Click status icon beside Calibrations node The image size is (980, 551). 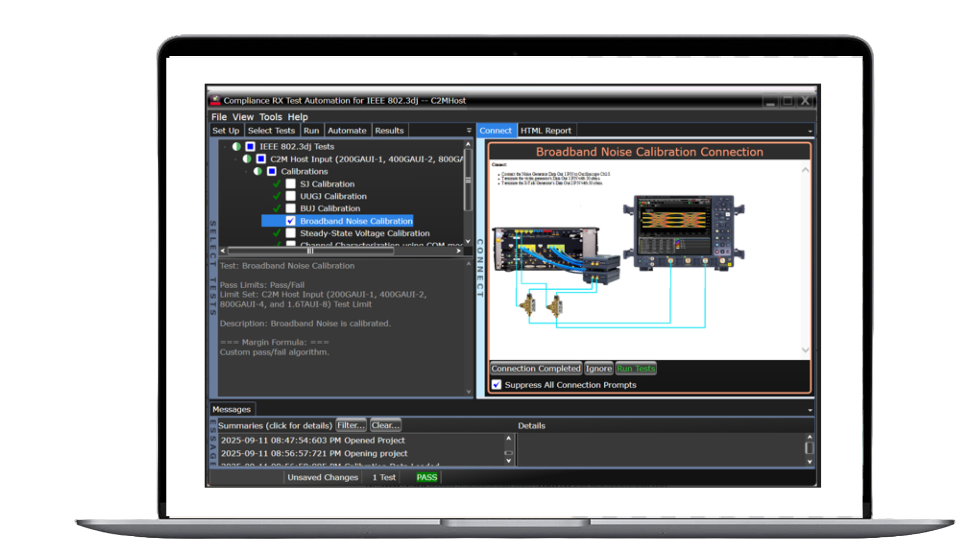(x=258, y=171)
